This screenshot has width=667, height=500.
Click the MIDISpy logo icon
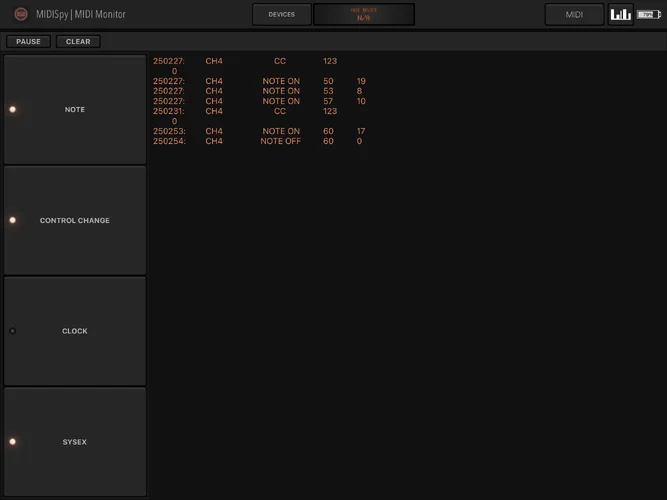[x=21, y=14]
